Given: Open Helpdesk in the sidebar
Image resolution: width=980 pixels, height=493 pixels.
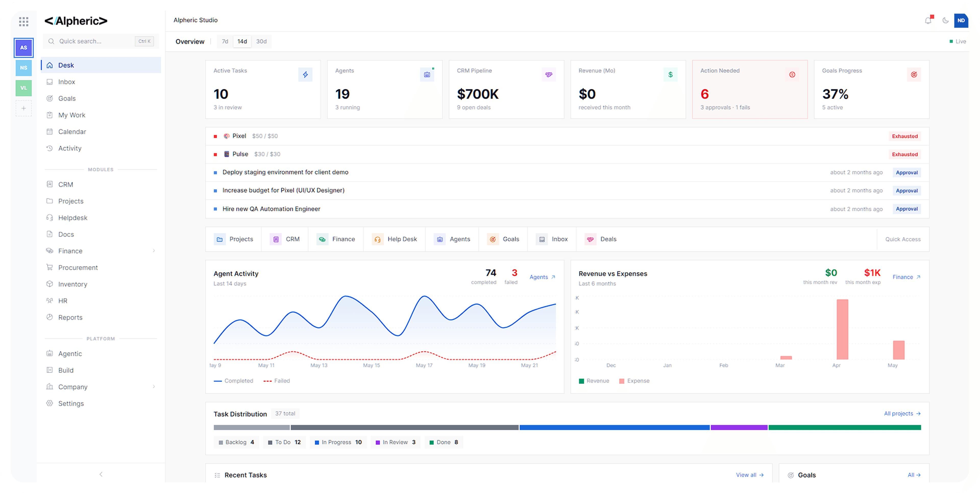Looking at the screenshot, I should click(101, 218).
